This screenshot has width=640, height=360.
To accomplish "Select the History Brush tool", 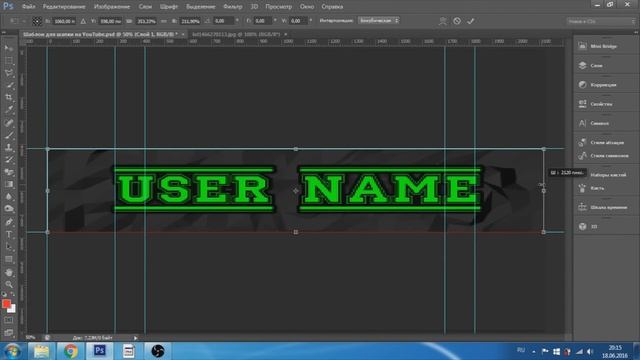I will (9, 160).
